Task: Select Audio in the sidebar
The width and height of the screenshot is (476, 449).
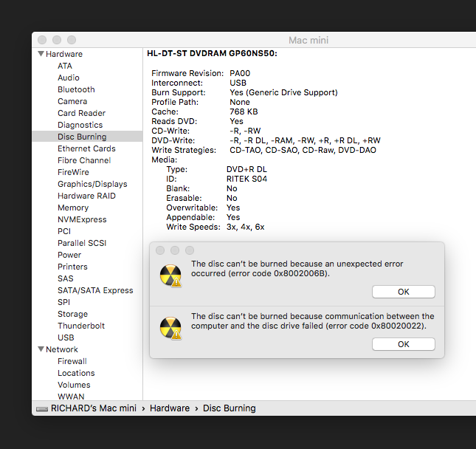Action: point(69,78)
